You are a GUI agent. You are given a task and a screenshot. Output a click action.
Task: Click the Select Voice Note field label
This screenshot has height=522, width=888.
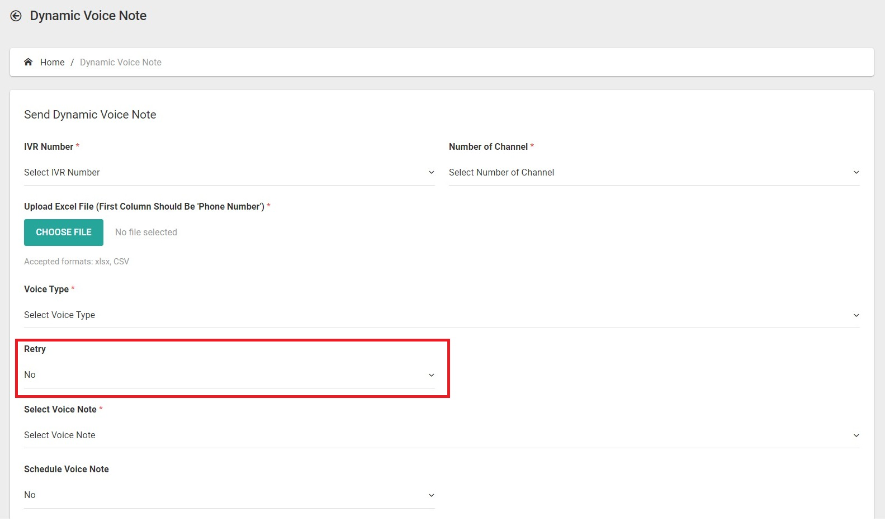pos(60,409)
